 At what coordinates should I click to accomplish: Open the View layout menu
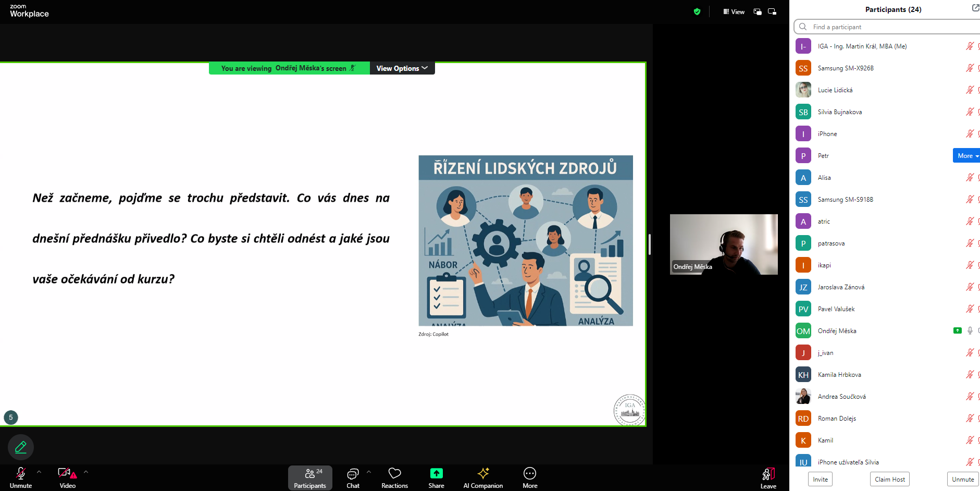(734, 11)
